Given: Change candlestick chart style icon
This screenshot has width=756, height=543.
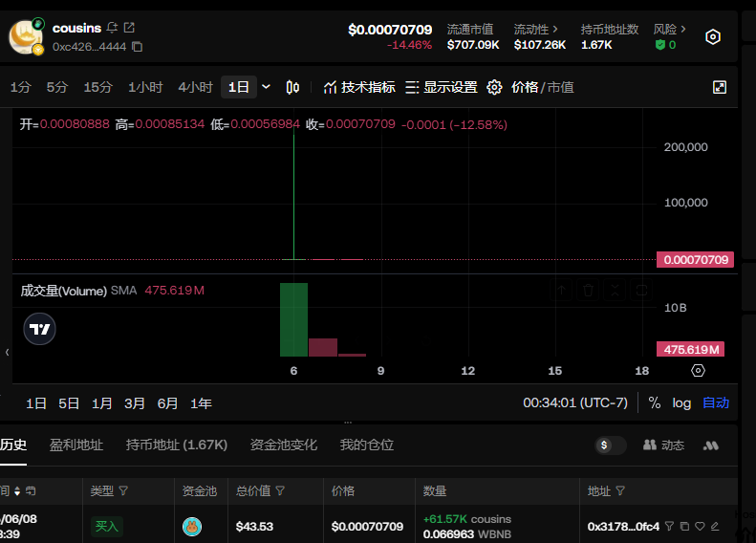Looking at the screenshot, I should pyautogui.click(x=292, y=87).
